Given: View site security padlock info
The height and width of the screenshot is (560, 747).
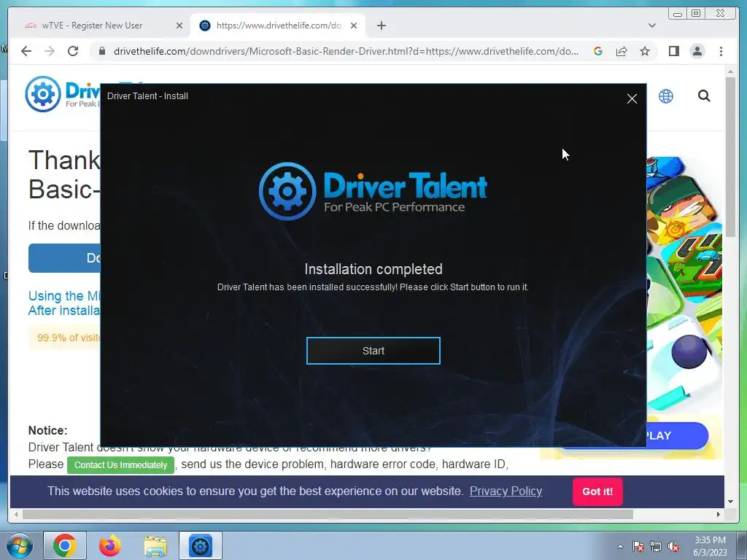Looking at the screenshot, I should click(x=101, y=51).
